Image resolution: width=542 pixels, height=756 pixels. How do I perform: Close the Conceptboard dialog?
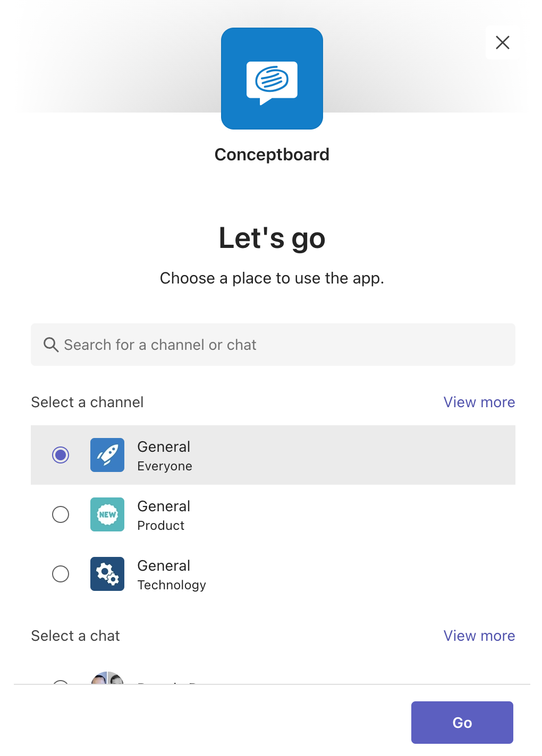503,42
